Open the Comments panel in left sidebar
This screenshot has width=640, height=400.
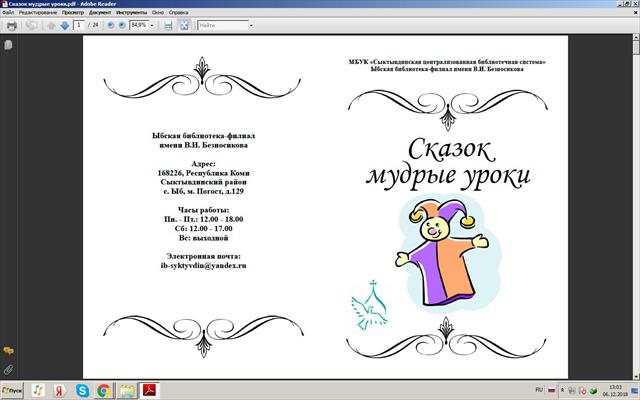coord(7,351)
